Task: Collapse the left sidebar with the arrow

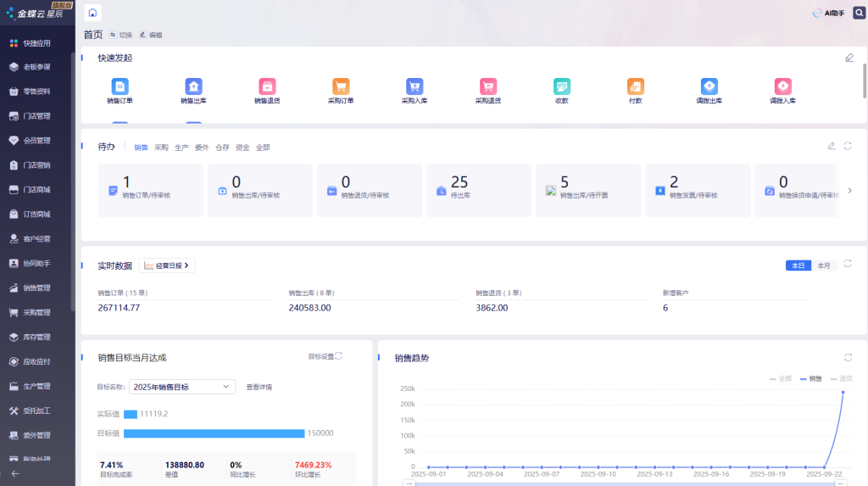Action: pos(14,474)
